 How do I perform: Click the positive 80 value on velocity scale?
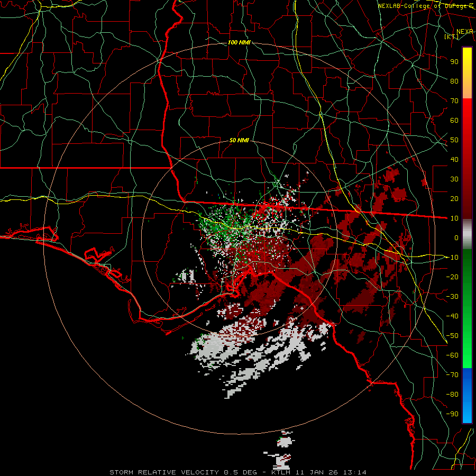point(454,81)
